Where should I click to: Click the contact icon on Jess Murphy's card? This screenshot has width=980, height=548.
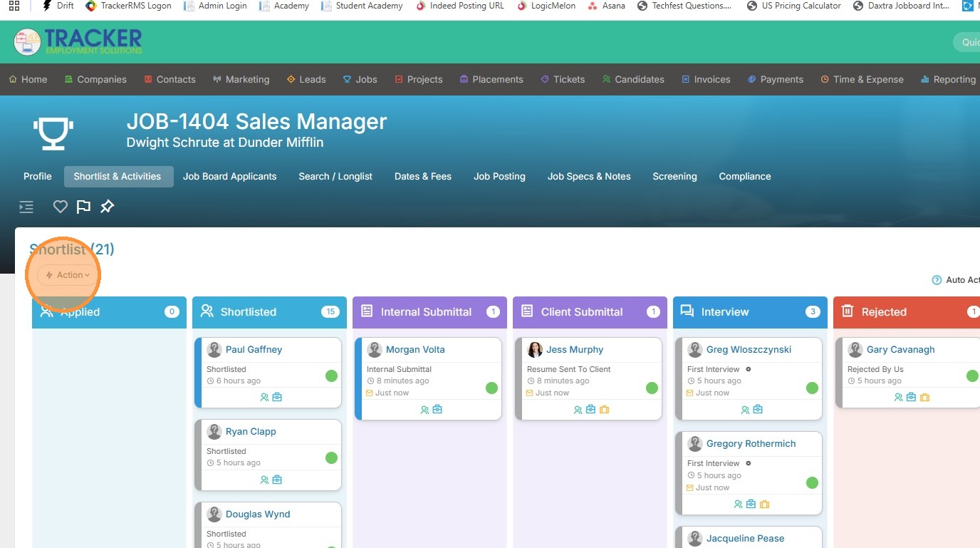(x=578, y=410)
